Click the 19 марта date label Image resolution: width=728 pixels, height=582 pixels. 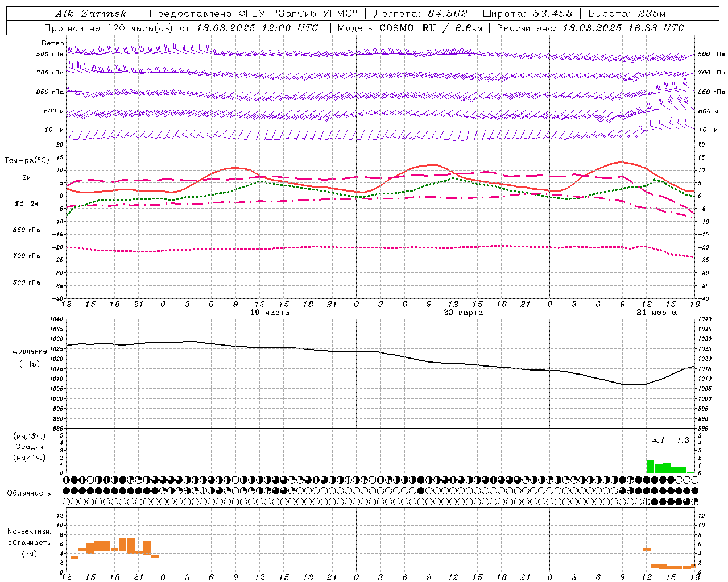[270, 313]
